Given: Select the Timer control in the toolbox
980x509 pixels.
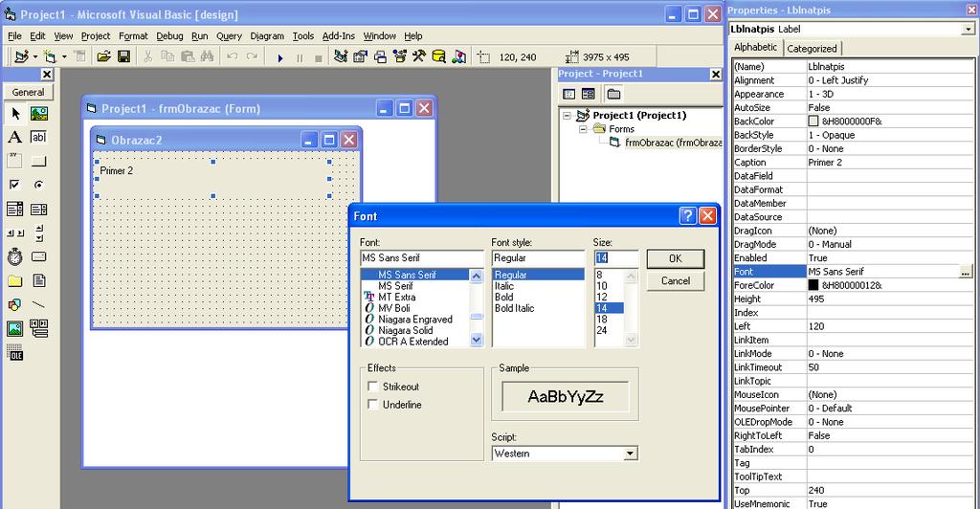Looking at the screenshot, I should (15, 256).
